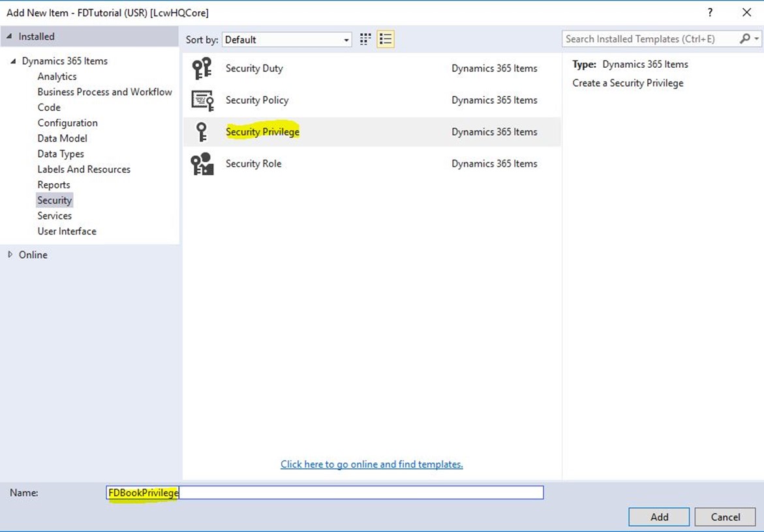Image resolution: width=764 pixels, height=532 pixels.
Task: Click the 'Create a Security Privilege' description
Action: (x=628, y=83)
